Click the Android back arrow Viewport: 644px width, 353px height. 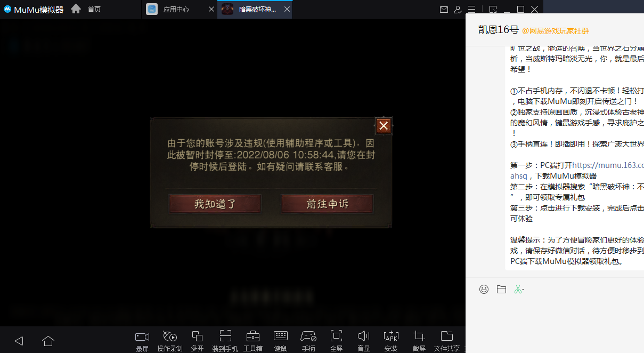[x=19, y=341]
